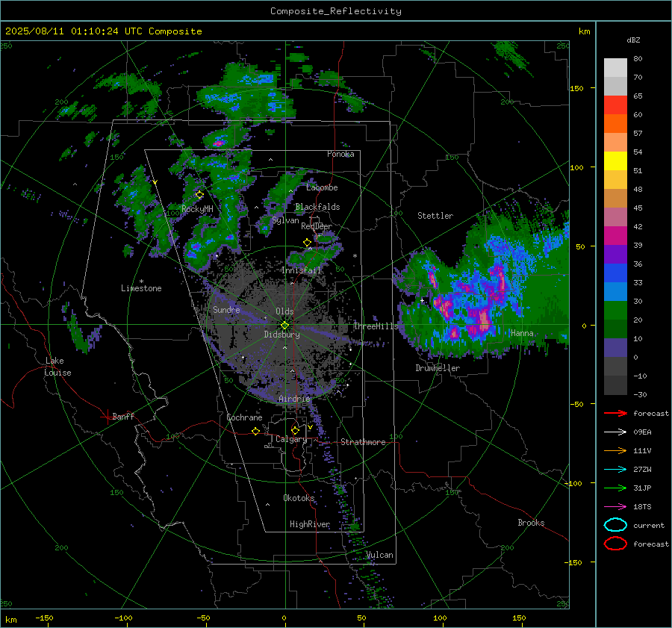Viewport: 672px width, 628px height.
Task: Click the Drumheller label
Action: [x=438, y=368]
